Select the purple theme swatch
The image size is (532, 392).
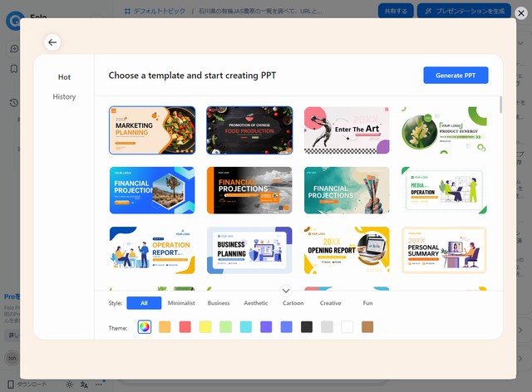point(266,327)
